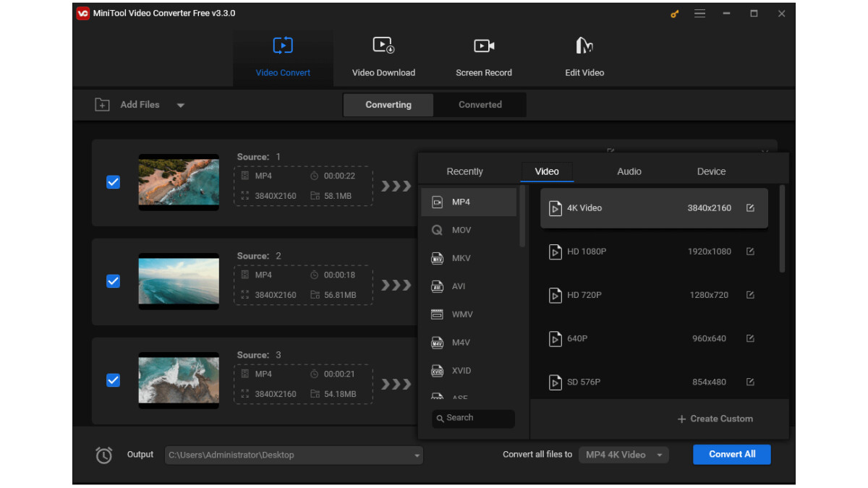Expand the MP4 4K Video format dropdown
The height and width of the screenshot is (488, 868).
[x=659, y=455]
